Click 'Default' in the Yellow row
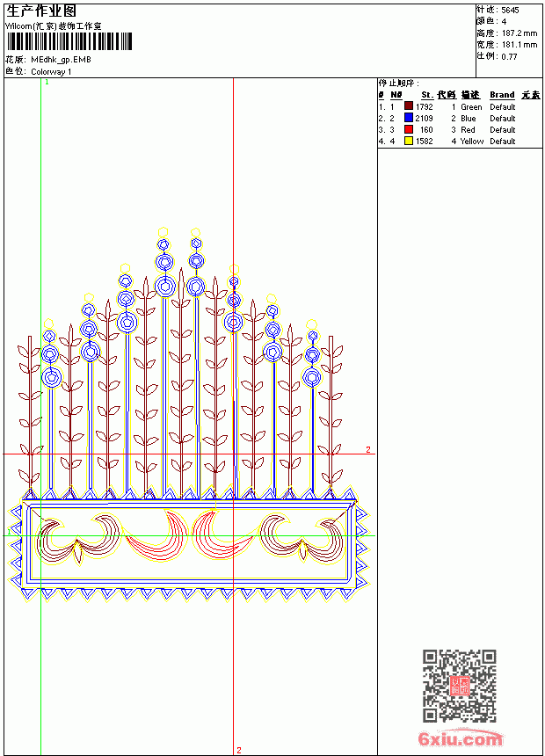545x756 pixels. [503, 142]
